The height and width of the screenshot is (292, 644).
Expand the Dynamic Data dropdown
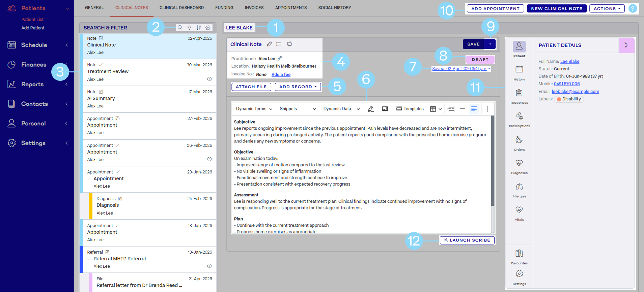[x=341, y=109]
